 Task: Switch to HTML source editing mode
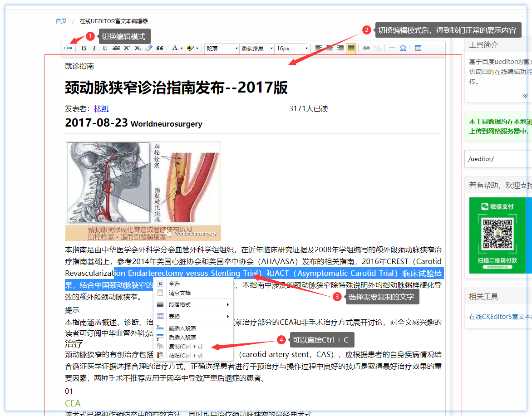coord(68,48)
